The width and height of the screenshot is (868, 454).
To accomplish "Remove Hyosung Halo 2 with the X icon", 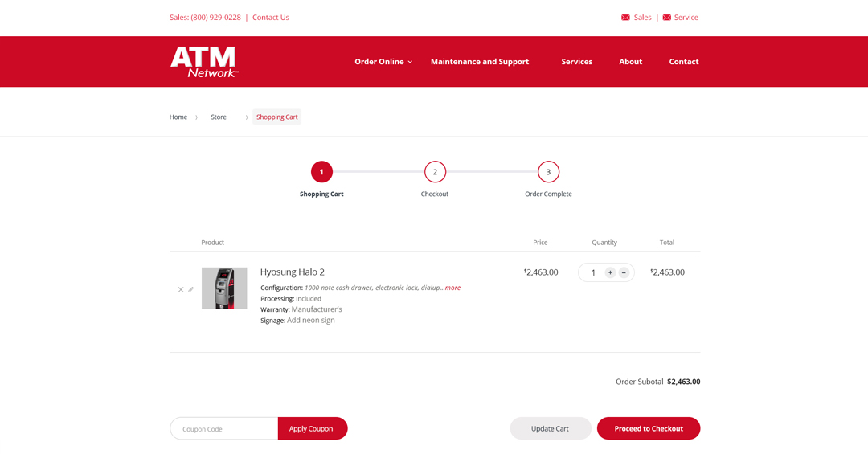I will [x=181, y=289].
